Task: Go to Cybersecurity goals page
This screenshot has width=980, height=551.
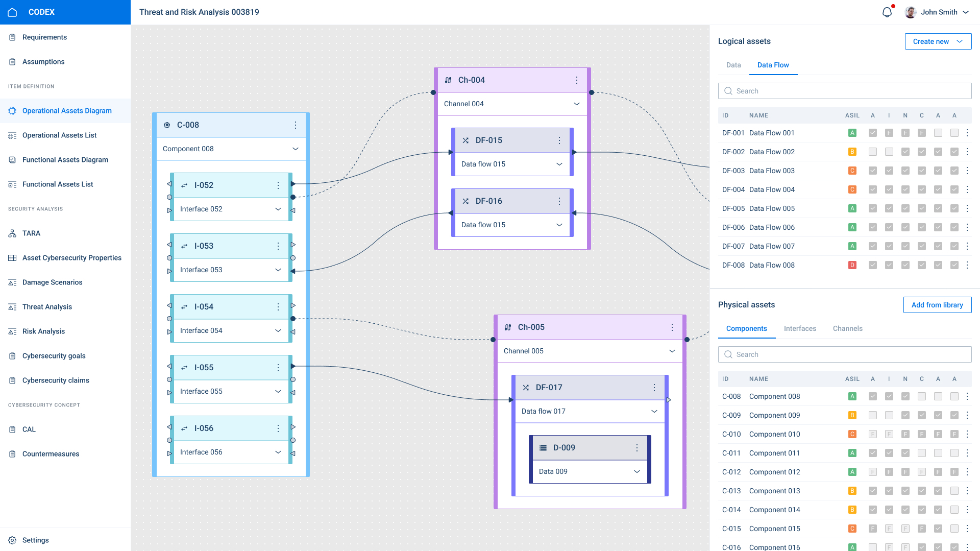Action: [x=65, y=356]
